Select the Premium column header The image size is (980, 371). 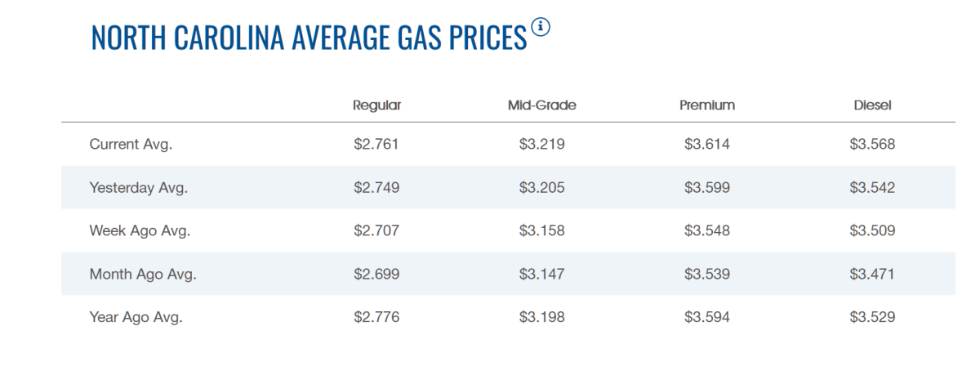point(707,105)
